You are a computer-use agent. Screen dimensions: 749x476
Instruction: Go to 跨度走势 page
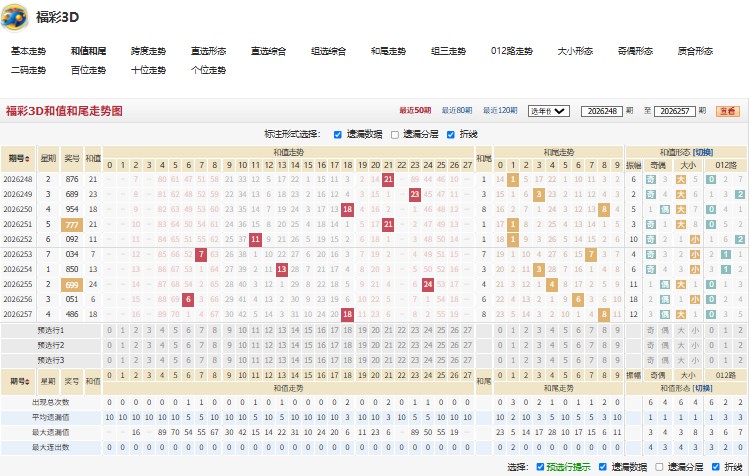[x=149, y=51]
